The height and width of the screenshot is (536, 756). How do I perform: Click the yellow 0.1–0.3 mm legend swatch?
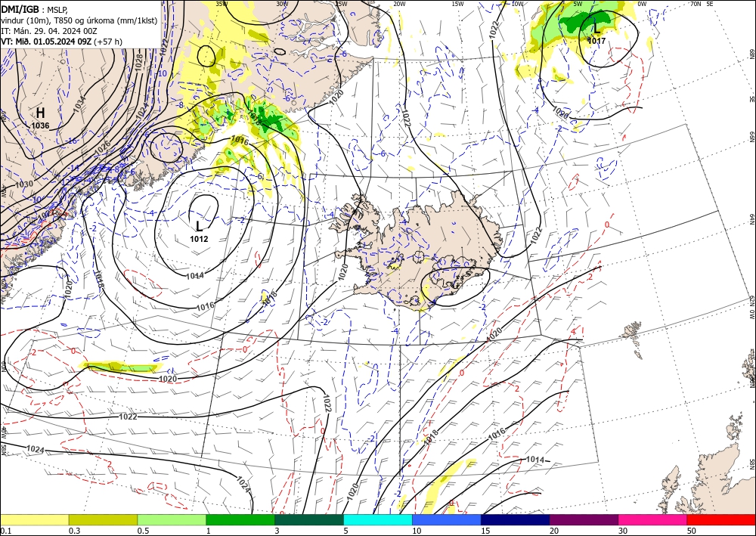[x=34, y=519]
